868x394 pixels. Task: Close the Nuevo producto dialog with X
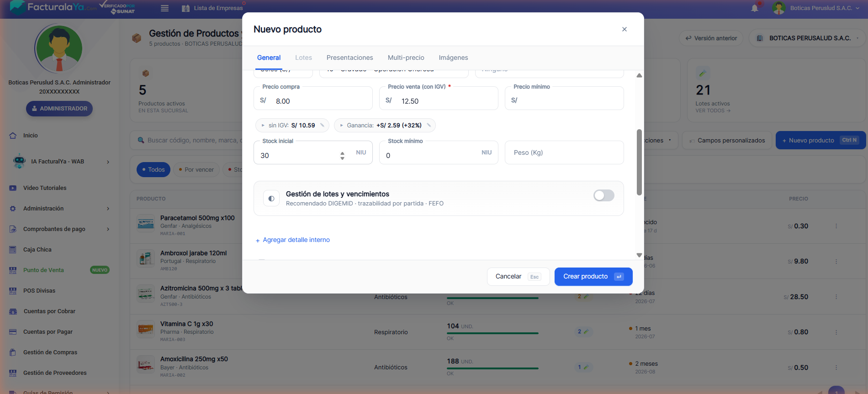pyautogui.click(x=624, y=29)
